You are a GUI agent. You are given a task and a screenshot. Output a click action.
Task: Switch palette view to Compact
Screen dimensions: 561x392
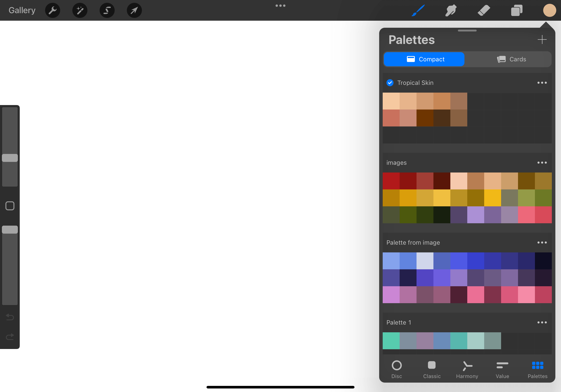click(x=424, y=59)
